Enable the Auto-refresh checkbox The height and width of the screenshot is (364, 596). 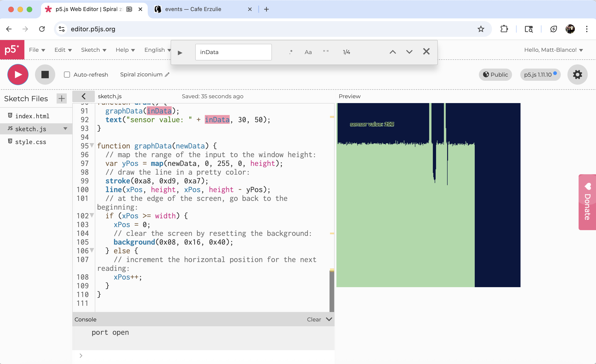67,75
